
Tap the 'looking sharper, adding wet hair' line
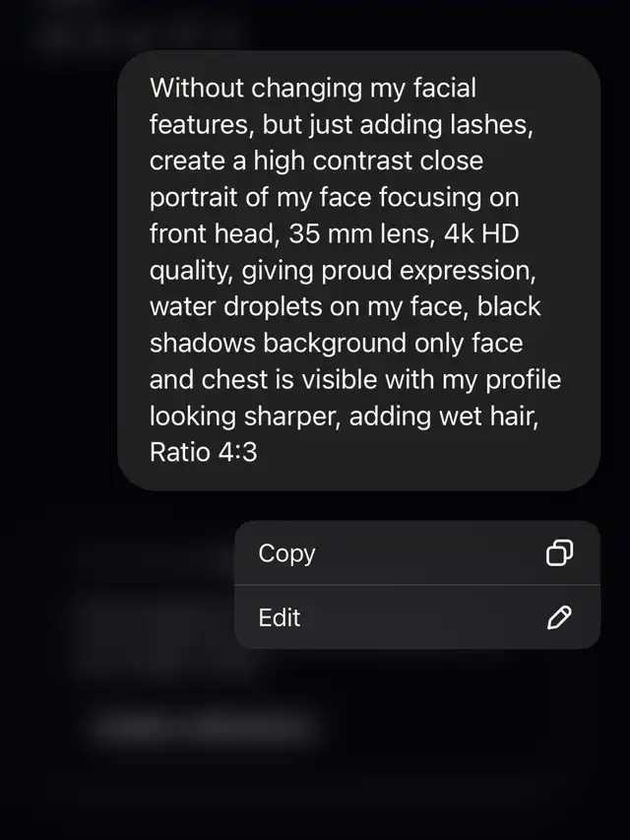344,417
